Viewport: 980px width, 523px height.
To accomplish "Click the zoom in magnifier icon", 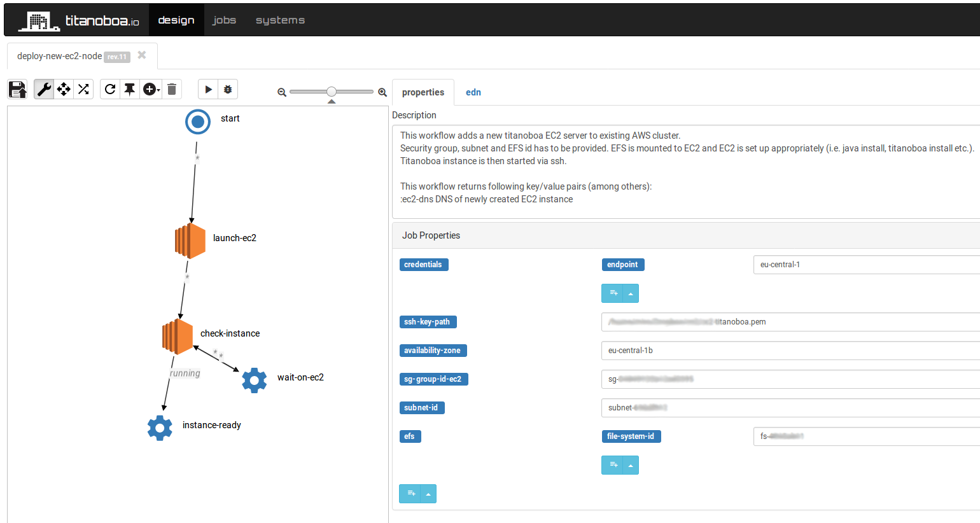I will (x=382, y=92).
